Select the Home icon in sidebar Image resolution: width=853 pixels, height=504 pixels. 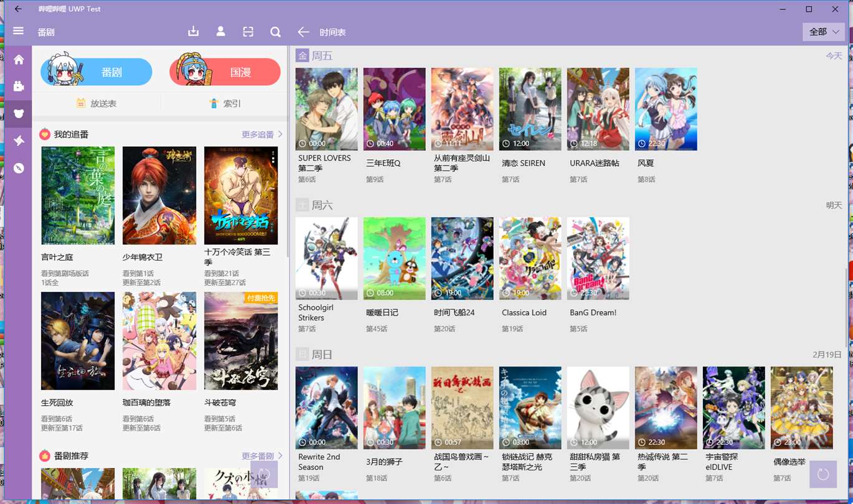click(x=19, y=60)
